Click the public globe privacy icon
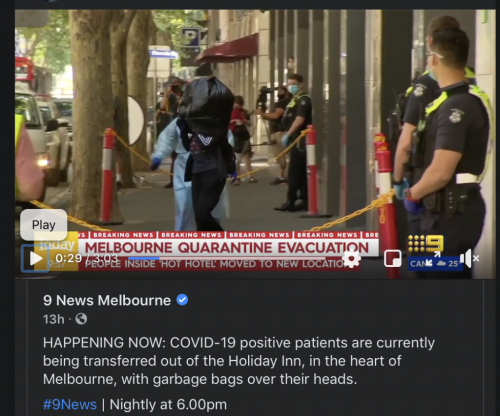 point(81,319)
